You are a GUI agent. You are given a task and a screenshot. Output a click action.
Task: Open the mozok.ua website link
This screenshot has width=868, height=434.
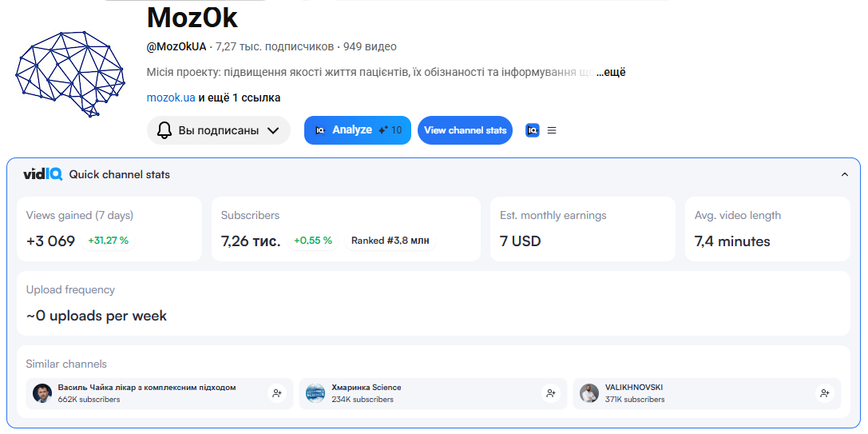(x=171, y=98)
